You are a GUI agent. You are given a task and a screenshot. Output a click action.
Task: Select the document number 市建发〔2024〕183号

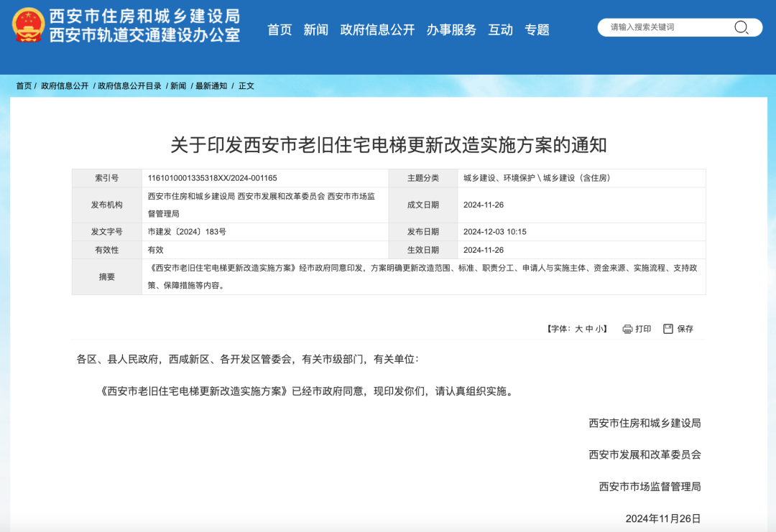(x=187, y=231)
